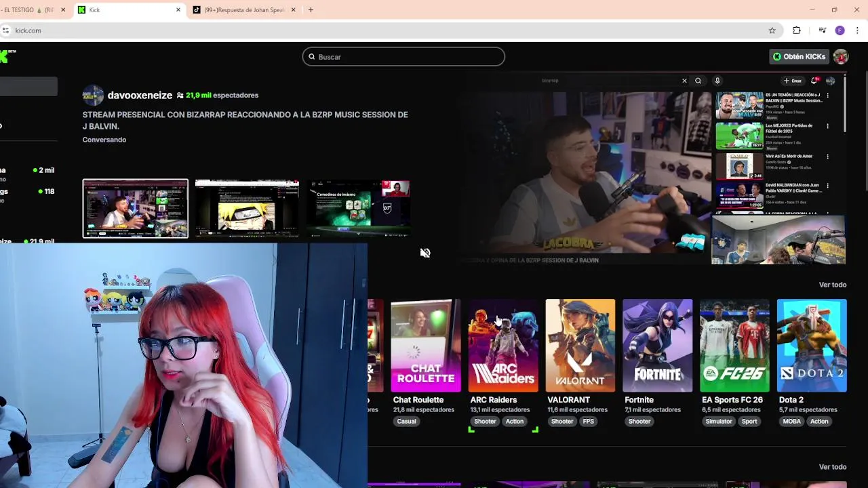868x488 pixels.
Task: Open a new browser tab
Action: (x=311, y=10)
